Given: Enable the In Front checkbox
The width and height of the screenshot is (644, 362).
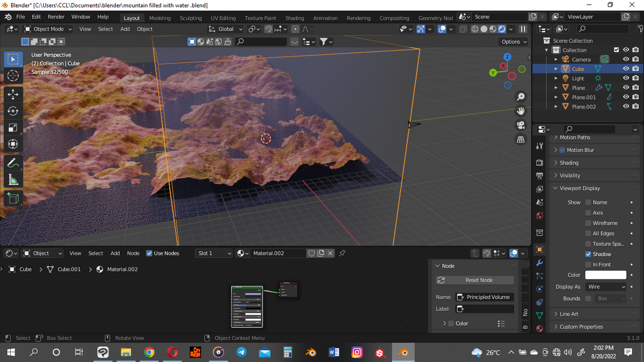Looking at the screenshot, I should (x=588, y=264).
